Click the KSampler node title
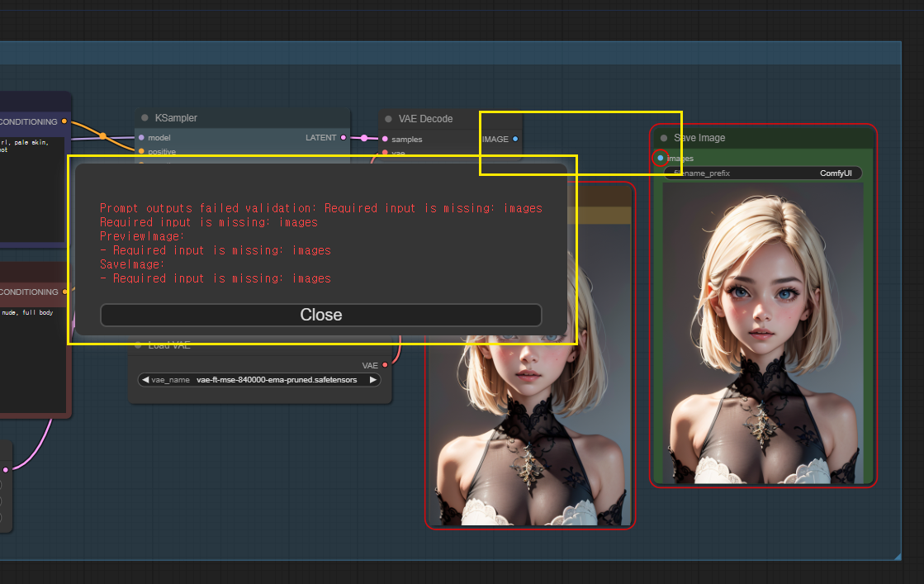This screenshot has width=924, height=584. pyautogui.click(x=176, y=118)
